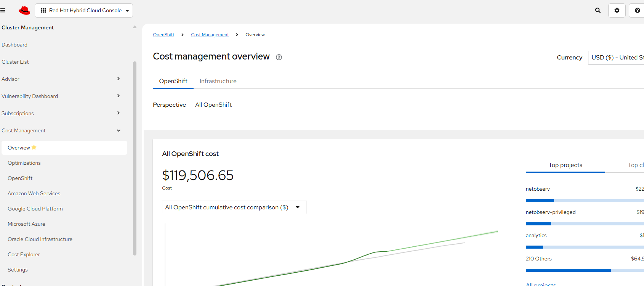Switch to the OpenShift tab

tap(173, 81)
